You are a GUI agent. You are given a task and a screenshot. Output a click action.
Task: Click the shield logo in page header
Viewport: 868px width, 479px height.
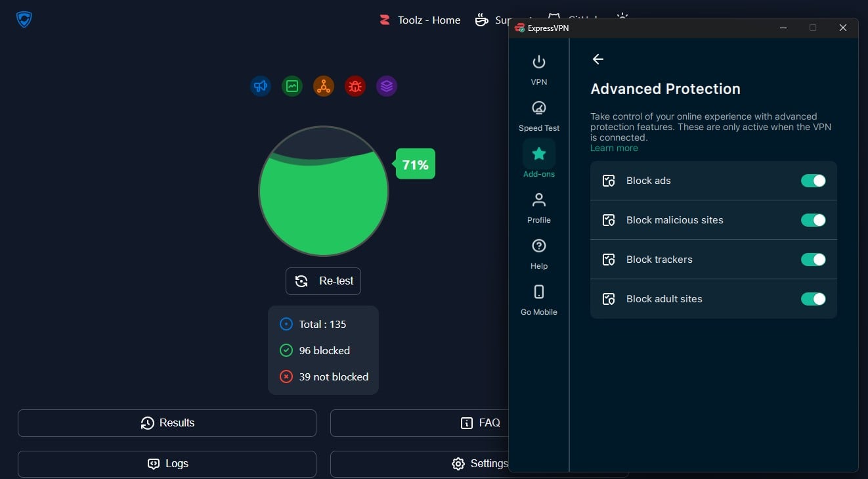(24, 19)
